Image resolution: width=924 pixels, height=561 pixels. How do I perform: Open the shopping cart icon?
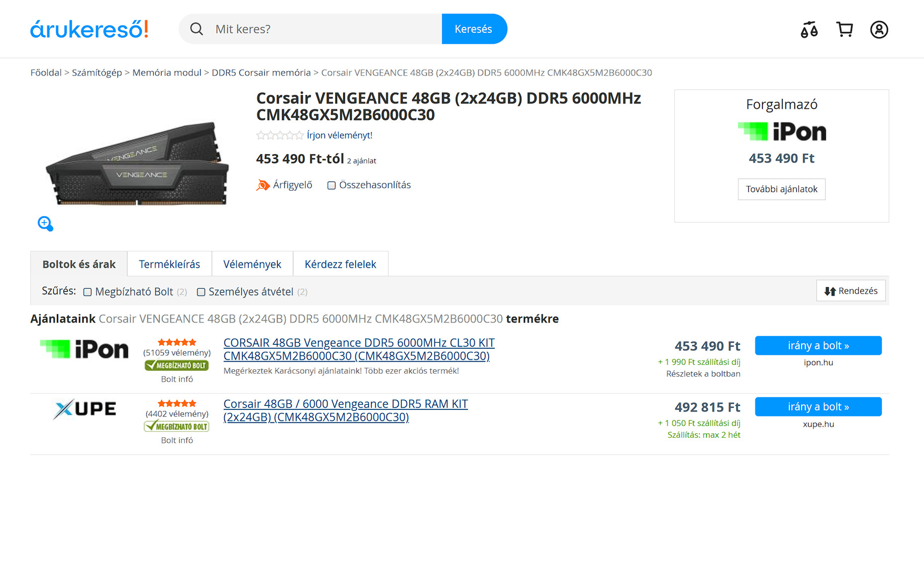844,29
